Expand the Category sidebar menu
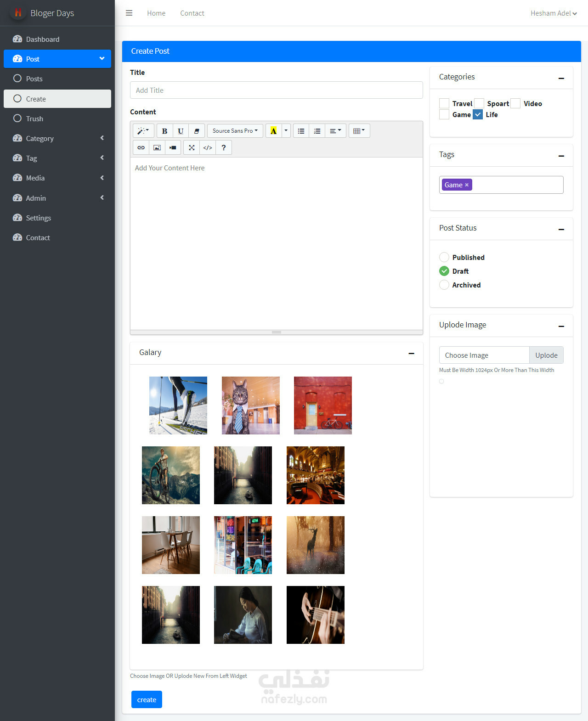588x721 pixels. [x=57, y=138]
